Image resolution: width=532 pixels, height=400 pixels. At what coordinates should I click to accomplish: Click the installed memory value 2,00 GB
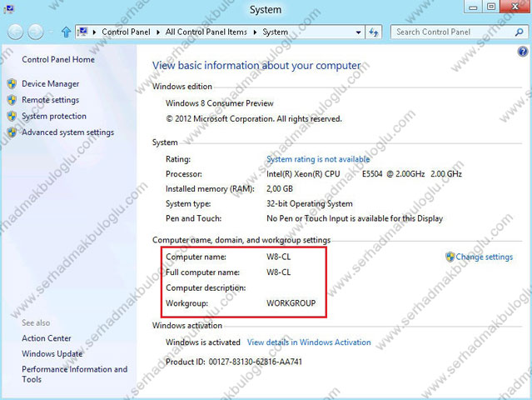point(280,189)
